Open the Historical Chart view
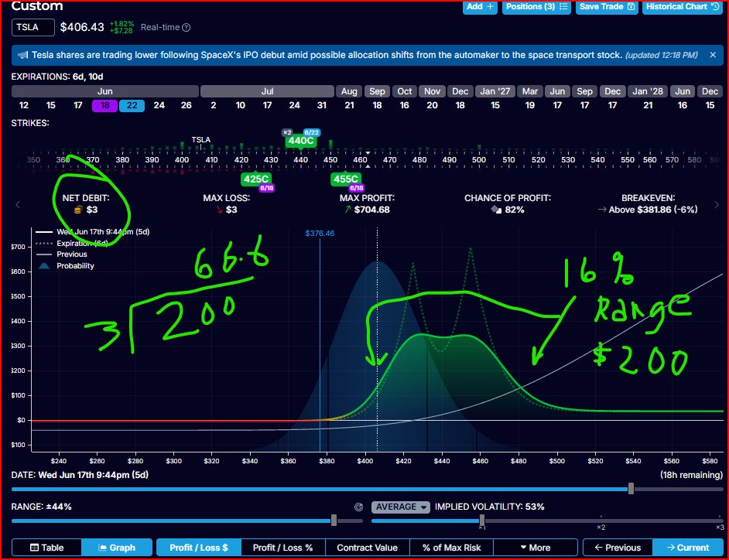The image size is (729, 560). click(x=682, y=7)
